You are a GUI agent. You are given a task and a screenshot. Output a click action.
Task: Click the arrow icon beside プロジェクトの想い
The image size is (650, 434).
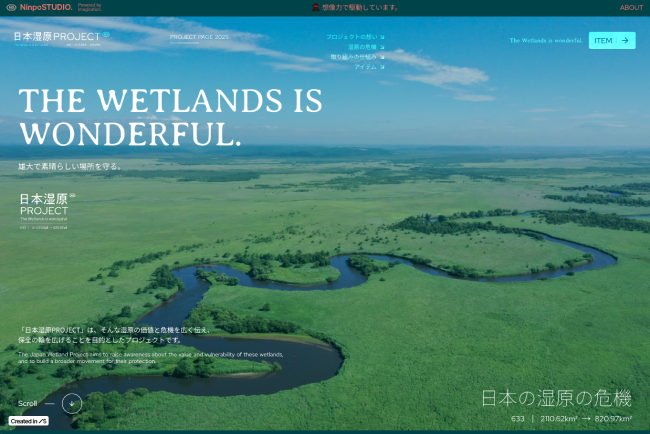pyautogui.click(x=382, y=37)
